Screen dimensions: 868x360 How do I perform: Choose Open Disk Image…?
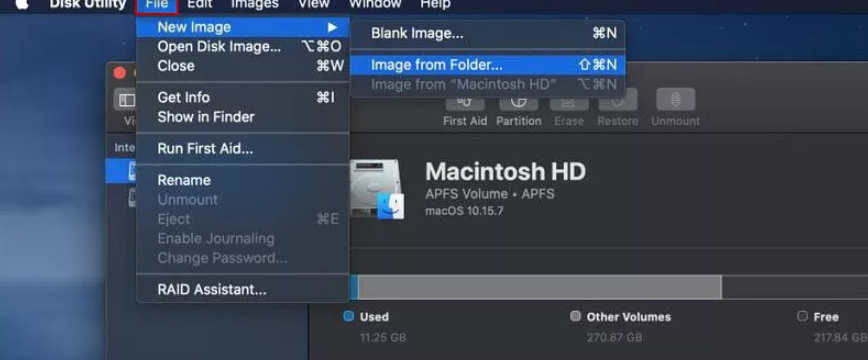pos(243,47)
